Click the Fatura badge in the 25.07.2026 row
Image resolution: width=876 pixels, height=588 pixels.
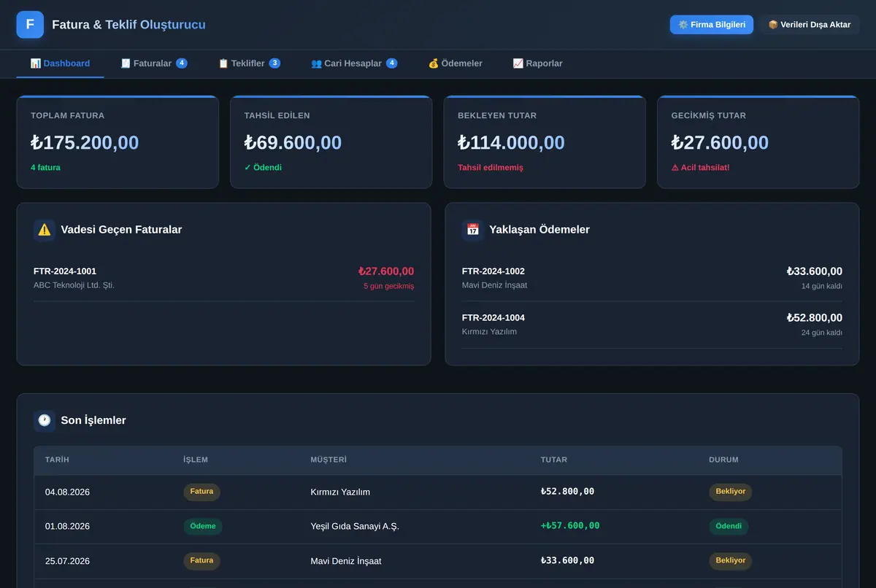[201, 561]
